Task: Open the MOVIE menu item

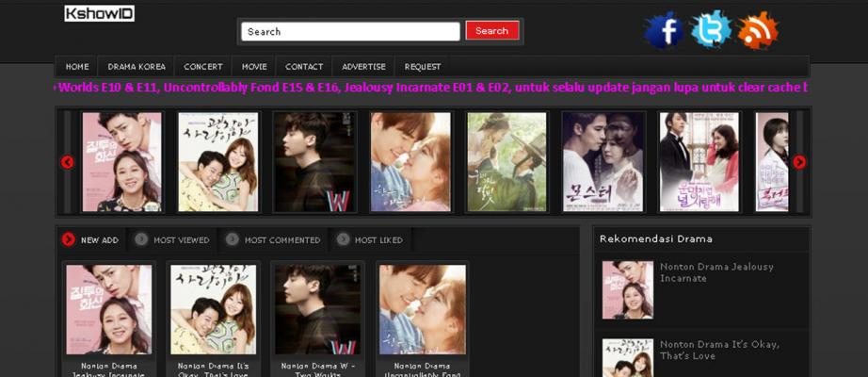Action: coord(254,67)
